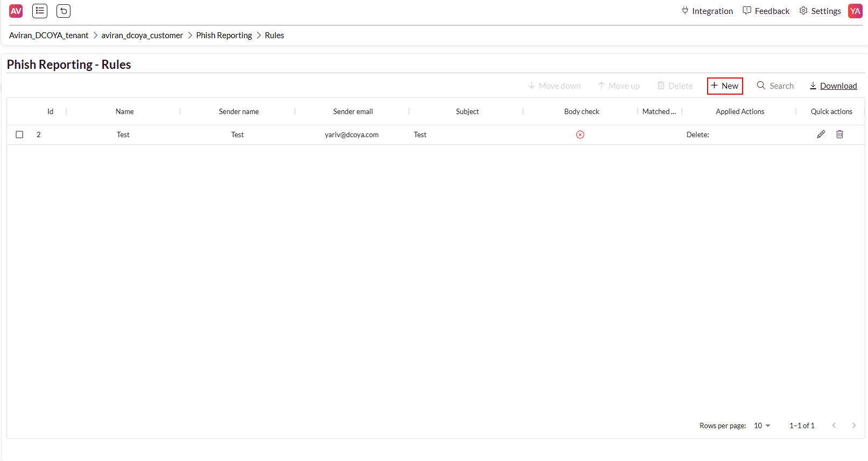Screen dimensions: 868x461
Task: Download the rules list
Action: (x=833, y=86)
